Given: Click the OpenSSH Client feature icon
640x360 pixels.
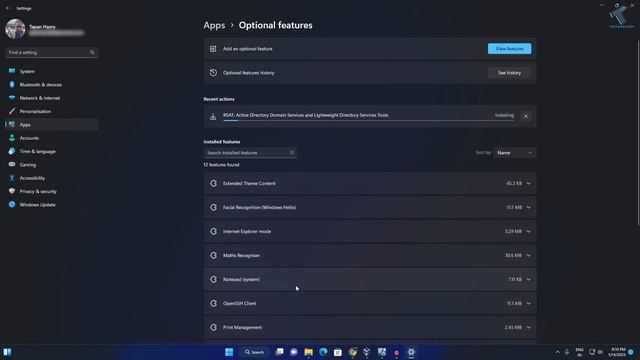Looking at the screenshot, I should coord(213,303).
